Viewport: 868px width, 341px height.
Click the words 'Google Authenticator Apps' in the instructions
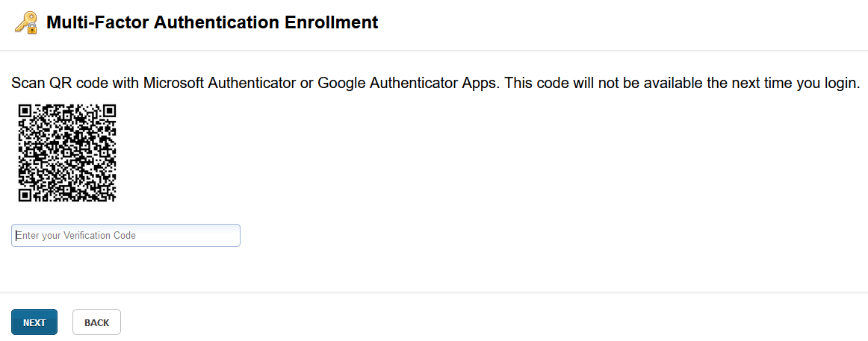coord(400,84)
